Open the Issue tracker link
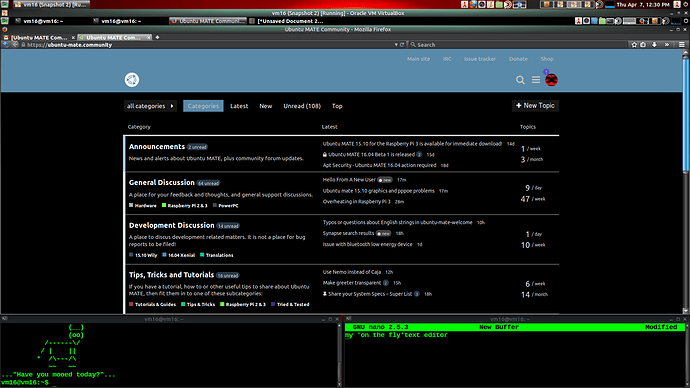Viewport: 690px width, 388px height. (480, 59)
